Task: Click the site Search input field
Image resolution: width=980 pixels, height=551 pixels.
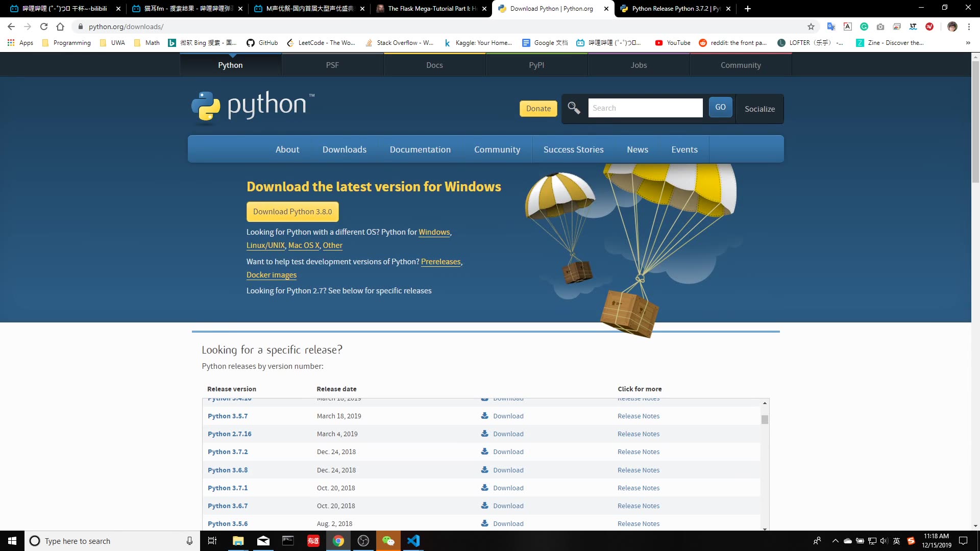Action: [645, 108]
